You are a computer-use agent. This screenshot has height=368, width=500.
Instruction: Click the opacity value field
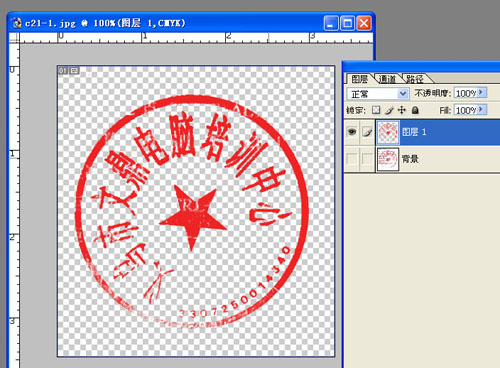(466, 93)
